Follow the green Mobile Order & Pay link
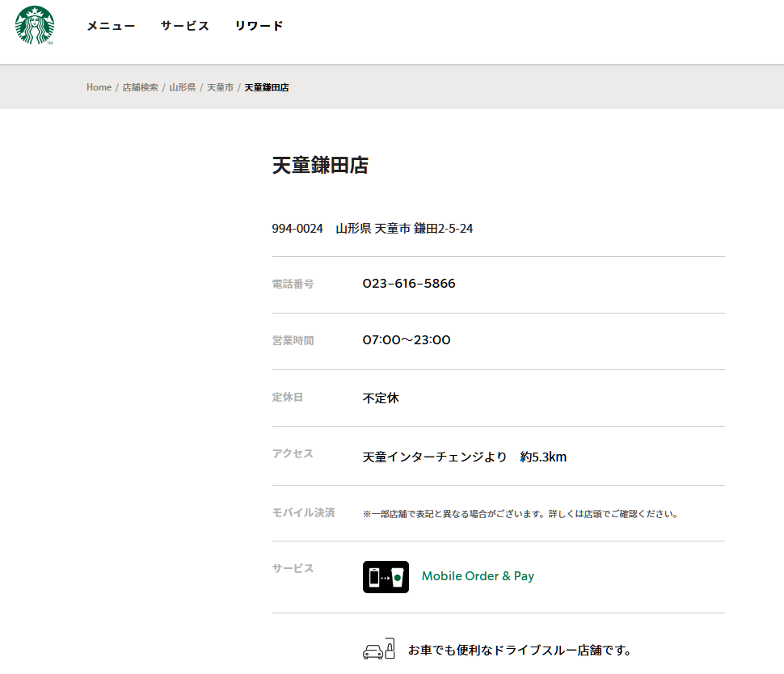Screen dimensions: 784x674 (478, 576)
